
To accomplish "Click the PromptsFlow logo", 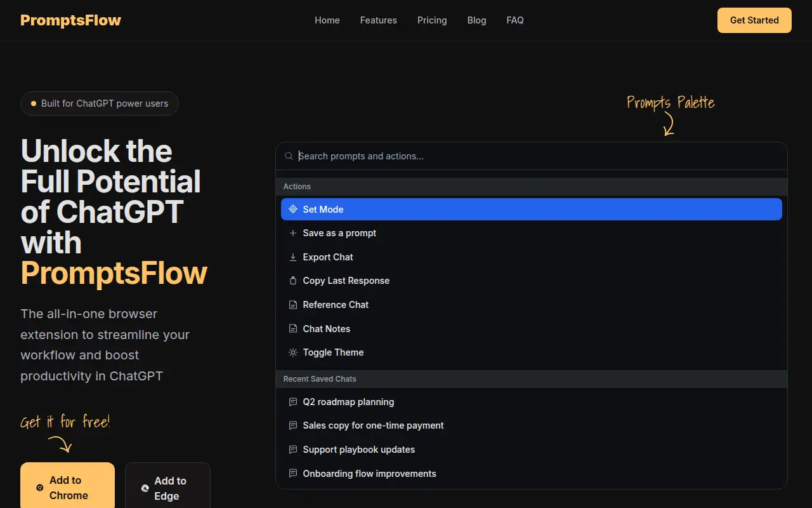I will pos(70,20).
